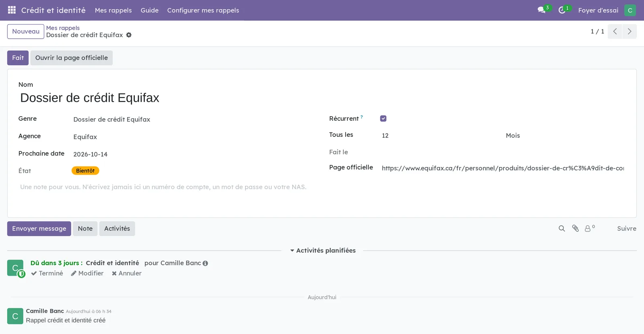Attach files using the paperclip icon
The image size is (644, 334).
pyautogui.click(x=576, y=229)
